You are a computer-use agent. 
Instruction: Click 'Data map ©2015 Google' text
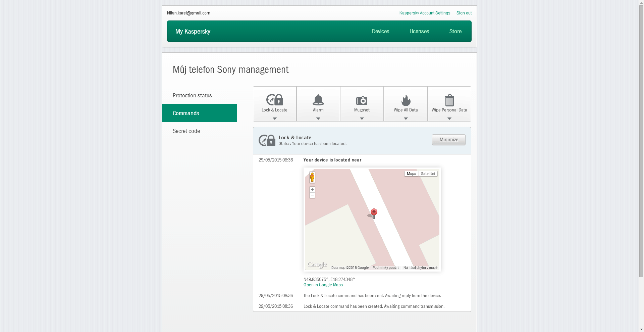pyautogui.click(x=350, y=268)
